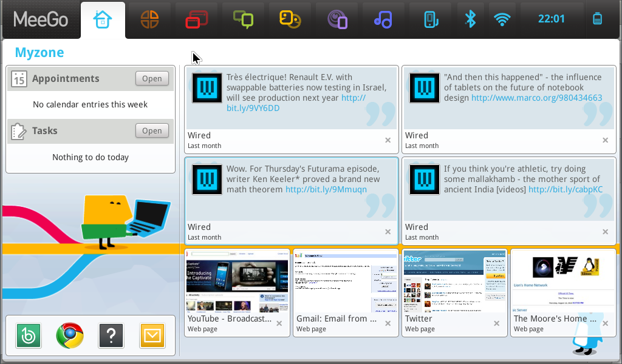Launch the email app in favorites
Viewport: 622px width, 364px height.
152,335
